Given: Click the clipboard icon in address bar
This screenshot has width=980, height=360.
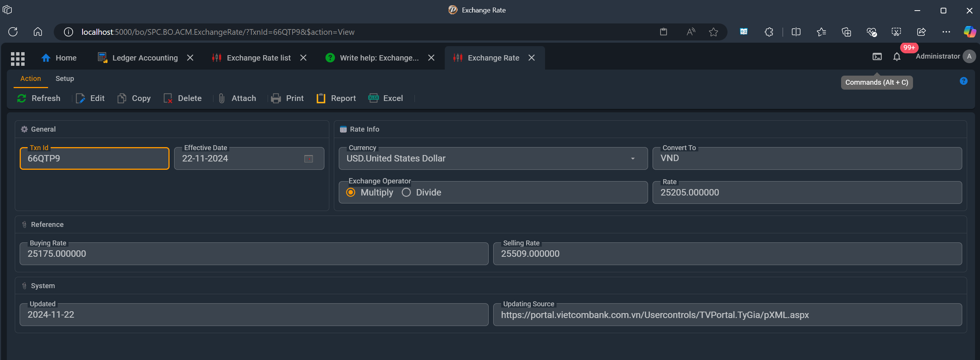Looking at the screenshot, I should pos(663,32).
